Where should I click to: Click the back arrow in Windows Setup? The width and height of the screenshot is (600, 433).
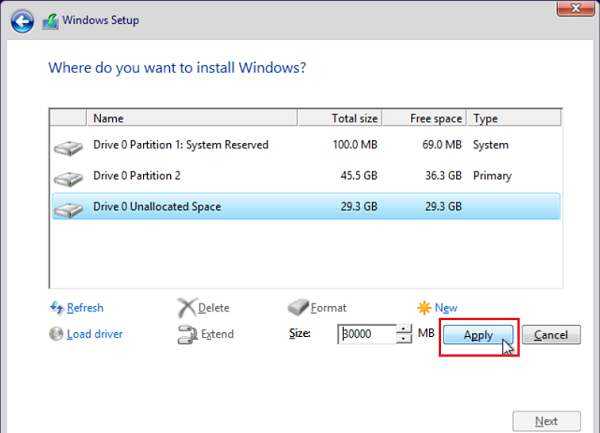pyautogui.click(x=22, y=20)
